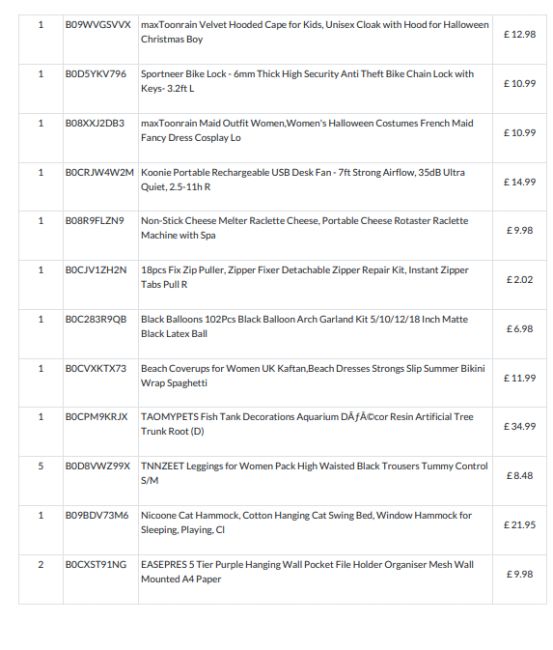Click the £2.02 price cell

click(519, 280)
